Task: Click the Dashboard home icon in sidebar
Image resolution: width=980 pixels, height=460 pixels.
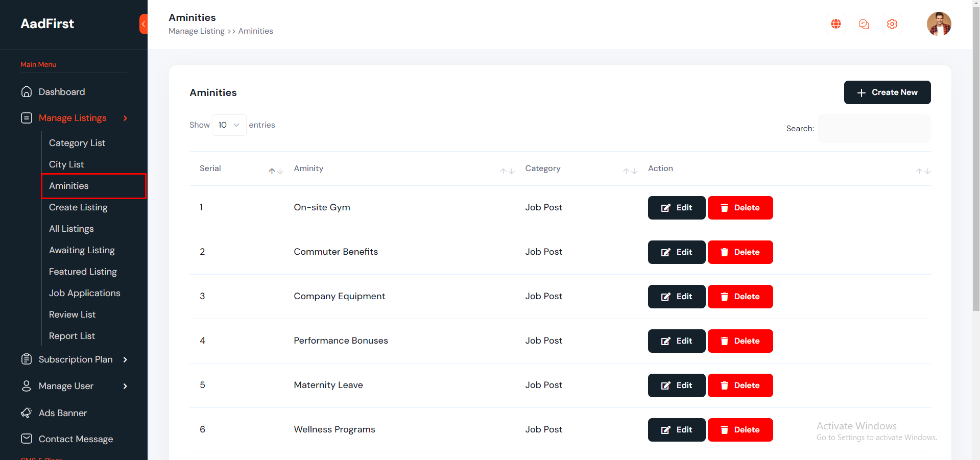Action: [x=27, y=92]
